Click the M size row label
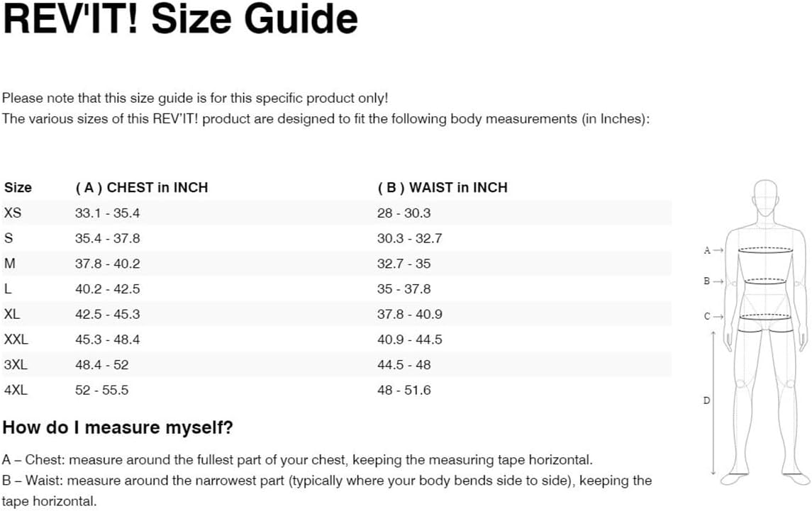This screenshot has height=511, width=812. tap(9, 264)
